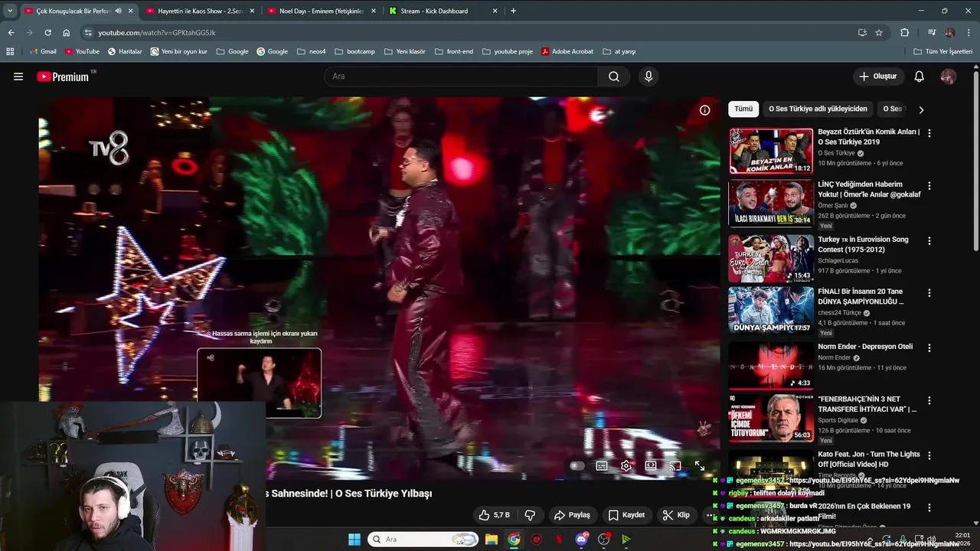Open Chrome media controls icon
Image resolution: width=980 pixels, height=551 pixels.
[932, 33]
